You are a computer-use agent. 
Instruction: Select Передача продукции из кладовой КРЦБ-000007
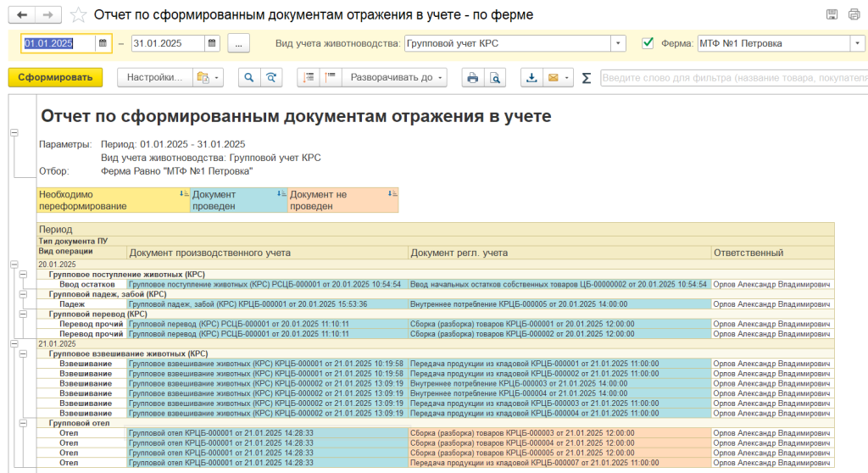(559, 463)
